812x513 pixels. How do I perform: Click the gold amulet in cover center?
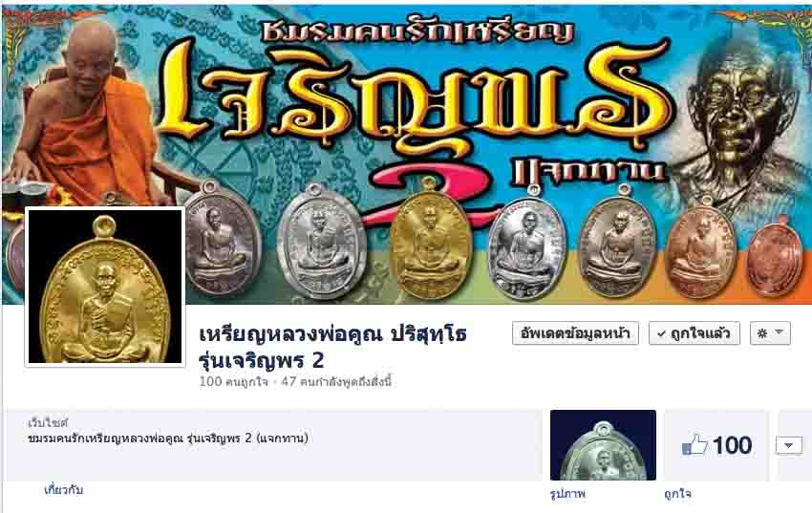click(429, 239)
